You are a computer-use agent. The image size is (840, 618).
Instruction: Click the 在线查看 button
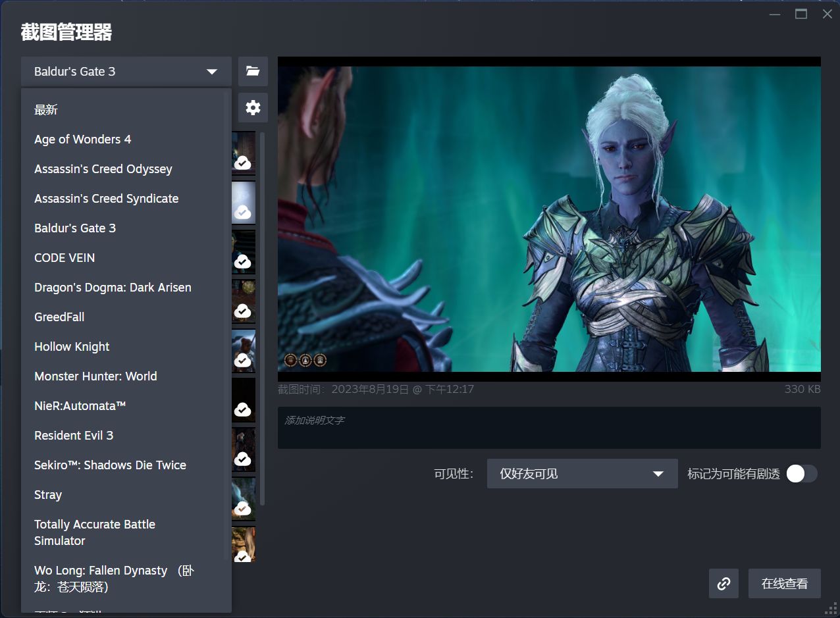pyautogui.click(x=785, y=583)
